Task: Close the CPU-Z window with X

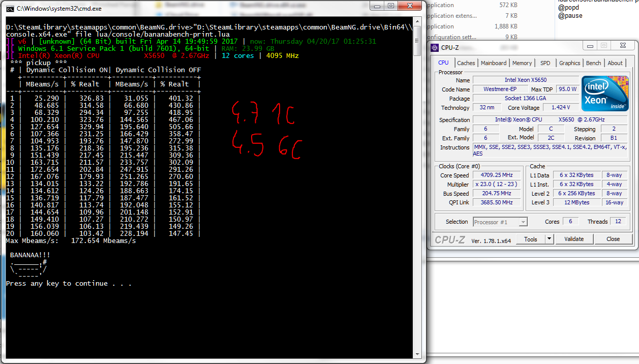Action: point(623,46)
